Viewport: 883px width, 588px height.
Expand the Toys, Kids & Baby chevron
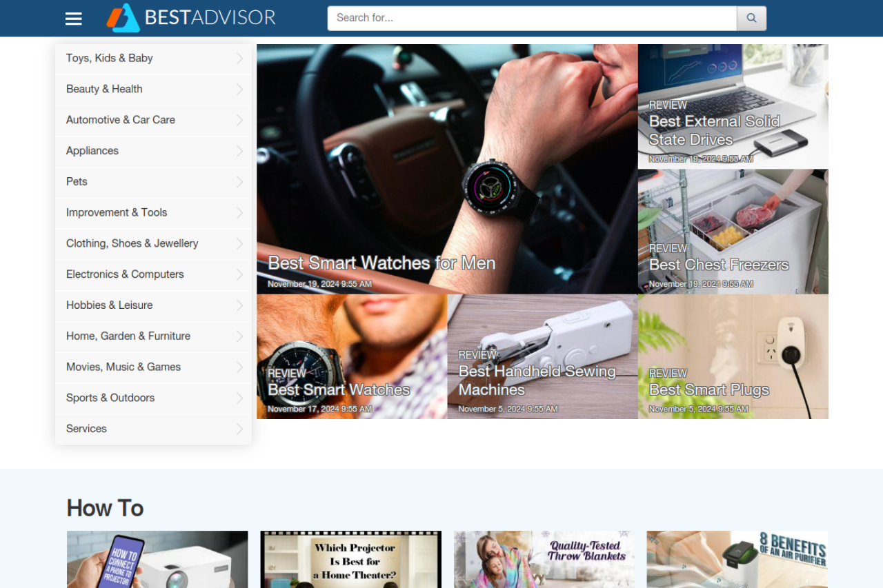tap(239, 59)
